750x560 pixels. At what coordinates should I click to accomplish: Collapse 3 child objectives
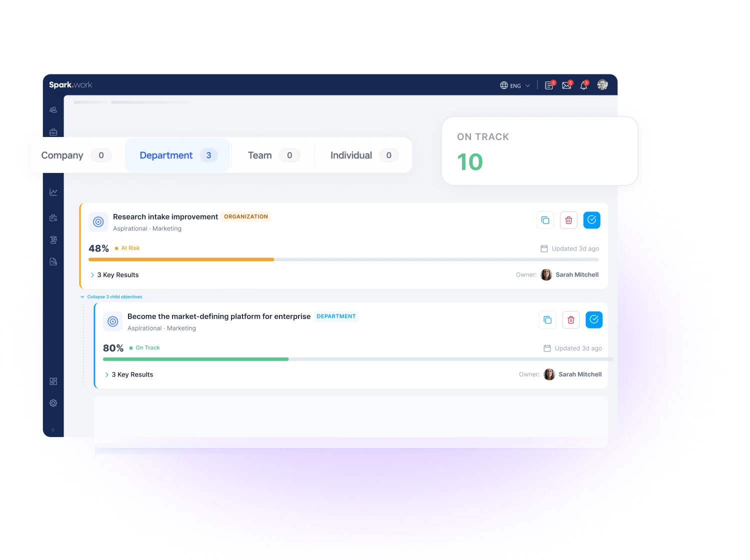click(111, 297)
